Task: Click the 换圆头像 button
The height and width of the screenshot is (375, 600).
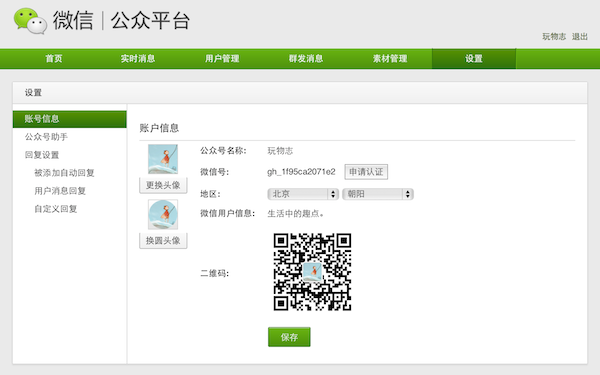Action: (x=163, y=241)
